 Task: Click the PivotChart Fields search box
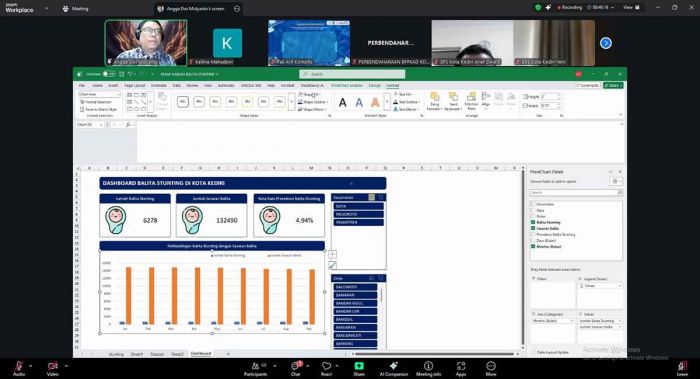click(x=576, y=192)
